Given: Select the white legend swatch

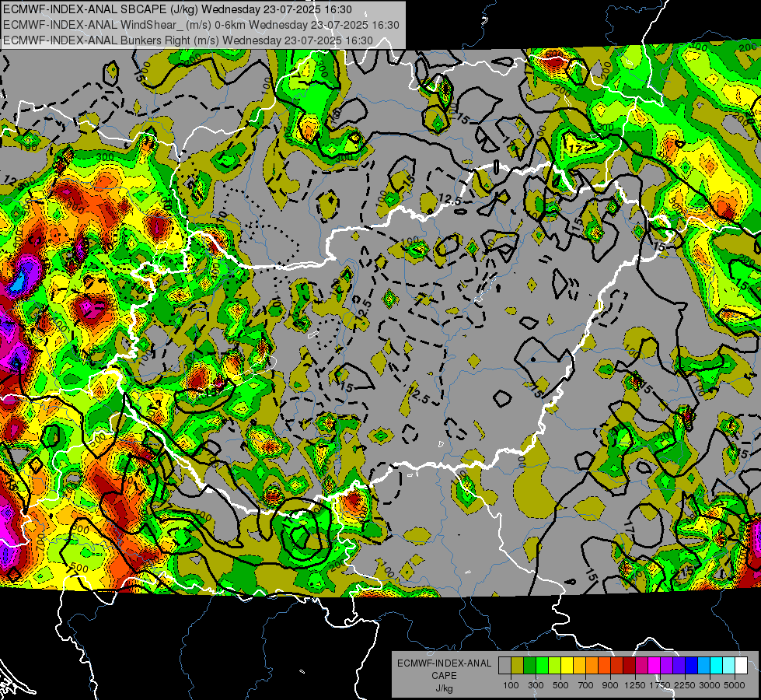Looking at the screenshot, I should [x=741, y=665].
